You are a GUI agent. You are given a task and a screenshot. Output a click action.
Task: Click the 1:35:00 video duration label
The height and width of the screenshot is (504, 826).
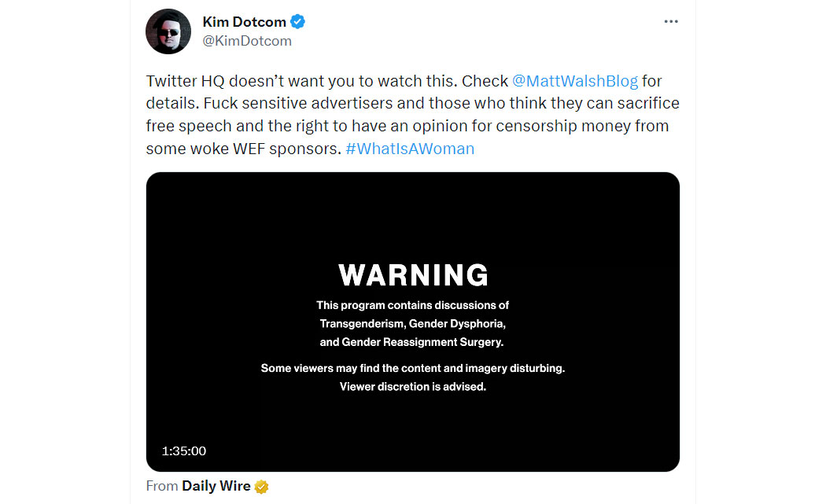click(184, 451)
